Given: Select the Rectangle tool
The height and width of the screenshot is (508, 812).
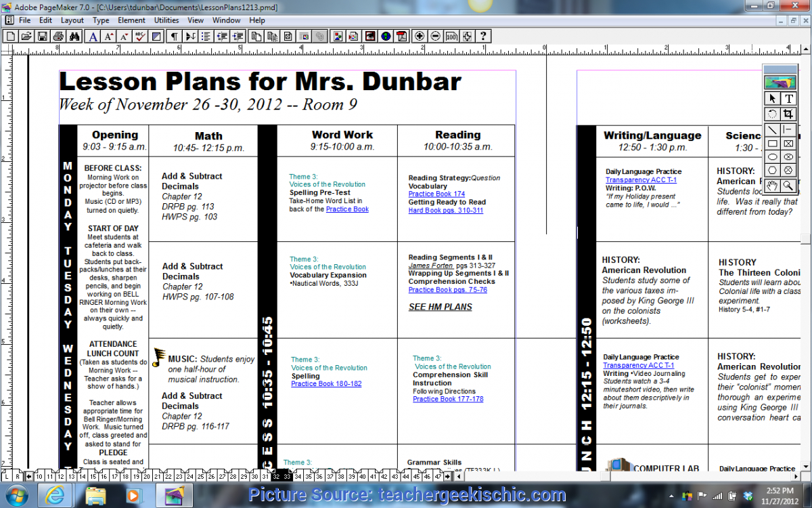Looking at the screenshot, I should pyautogui.click(x=773, y=144).
